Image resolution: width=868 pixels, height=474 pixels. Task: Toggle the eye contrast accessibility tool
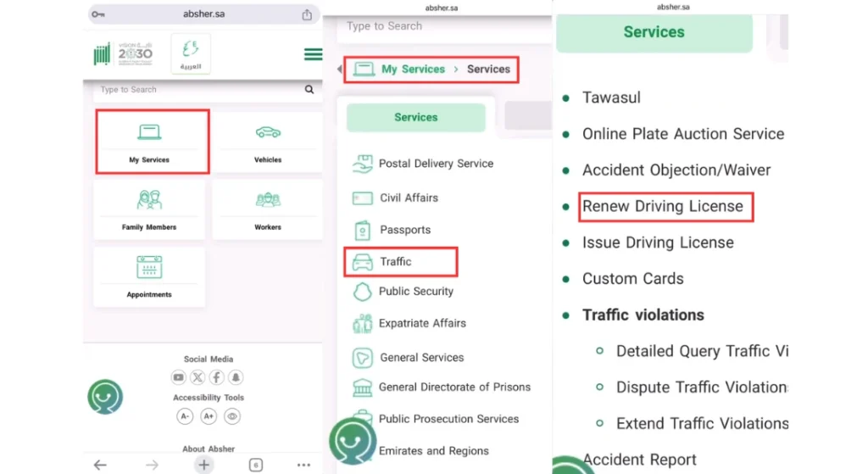[232, 416]
